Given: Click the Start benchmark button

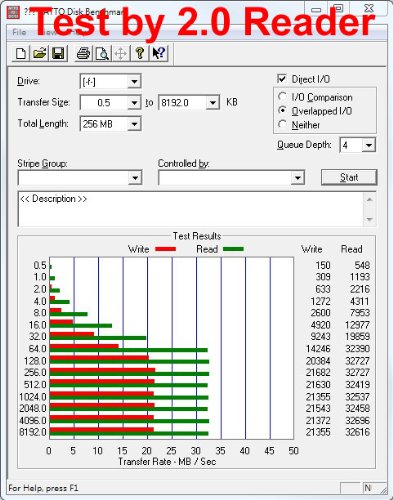Looking at the screenshot, I should (x=349, y=177).
